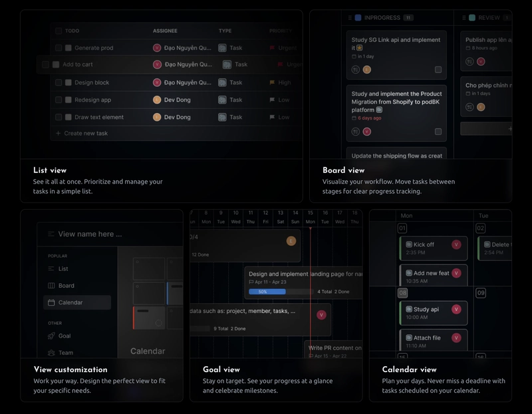This screenshot has width=532, height=414.
Task: Click the red avatar on Product Migration card
Action: [367, 132]
